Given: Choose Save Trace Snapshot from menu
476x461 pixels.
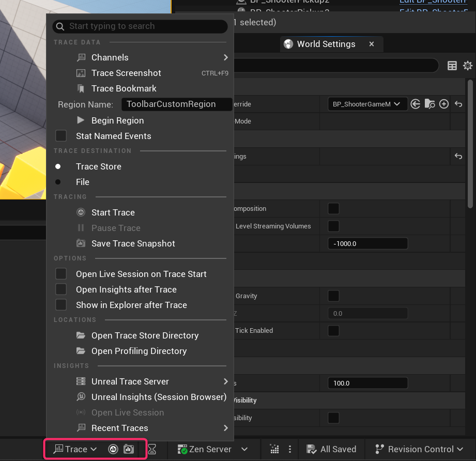Looking at the screenshot, I should (x=133, y=243).
